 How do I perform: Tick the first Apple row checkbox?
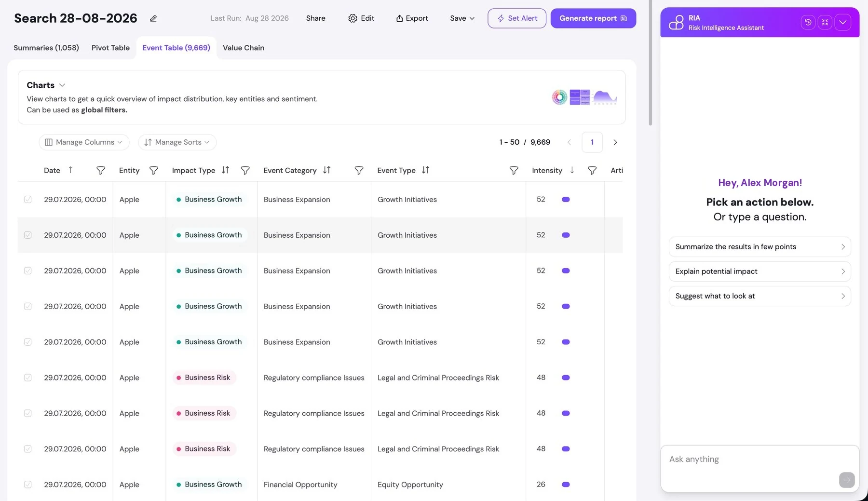click(x=28, y=199)
